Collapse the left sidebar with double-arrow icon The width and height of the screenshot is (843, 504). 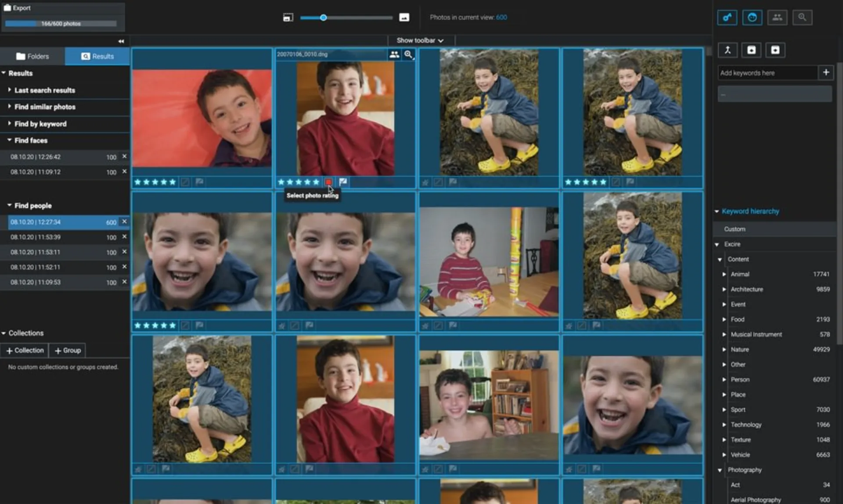coord(121,41)
